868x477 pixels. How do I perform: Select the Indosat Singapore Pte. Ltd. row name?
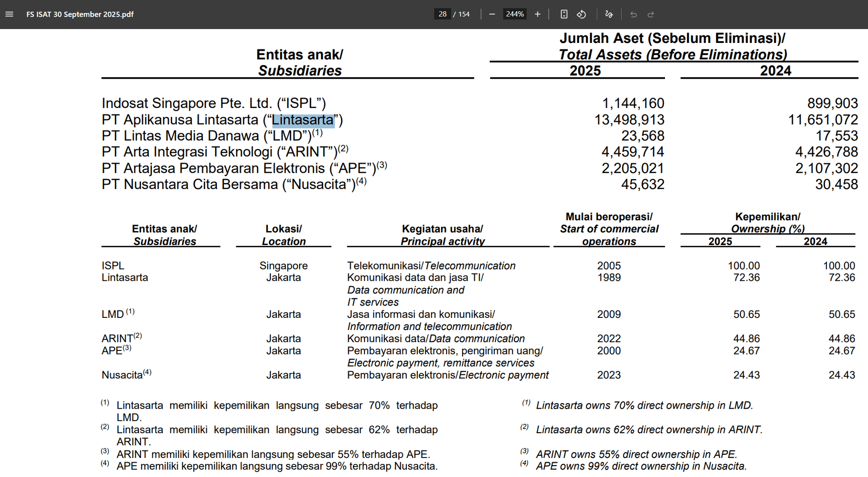coord(214,103)
